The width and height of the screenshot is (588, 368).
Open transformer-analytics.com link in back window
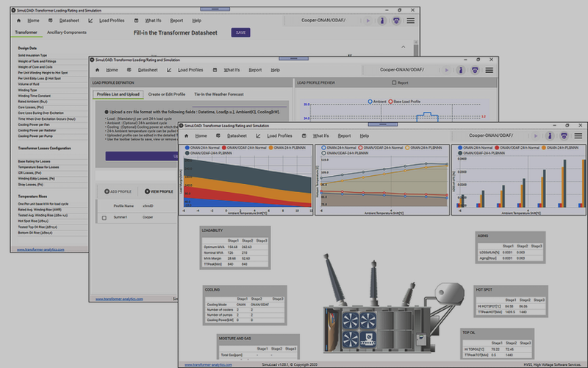click(40, 250)
